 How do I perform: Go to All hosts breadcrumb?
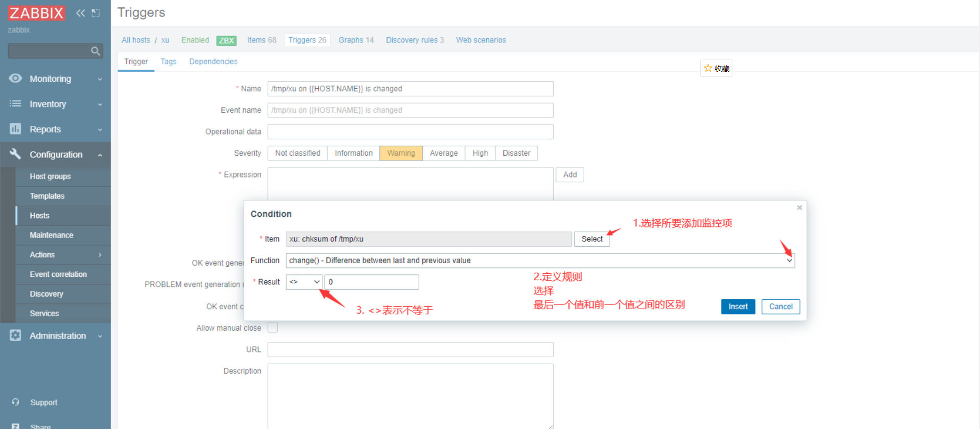click(136, 40)
